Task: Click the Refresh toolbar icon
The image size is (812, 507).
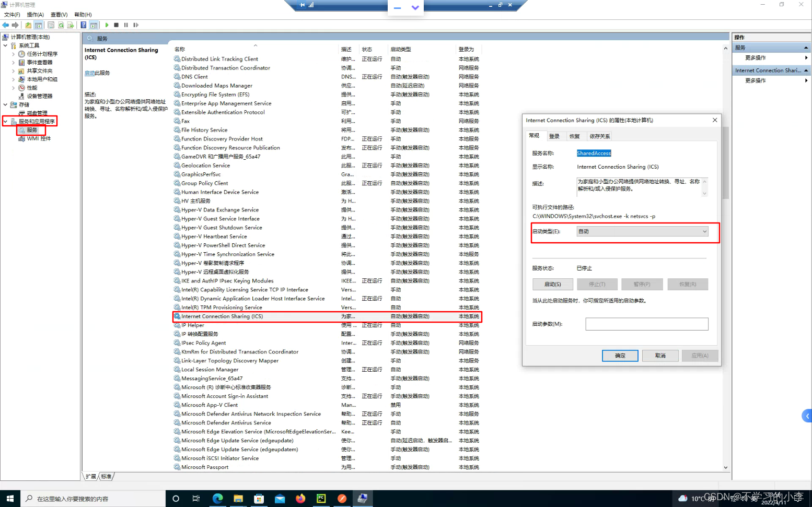Action: (x=61, y=25)
